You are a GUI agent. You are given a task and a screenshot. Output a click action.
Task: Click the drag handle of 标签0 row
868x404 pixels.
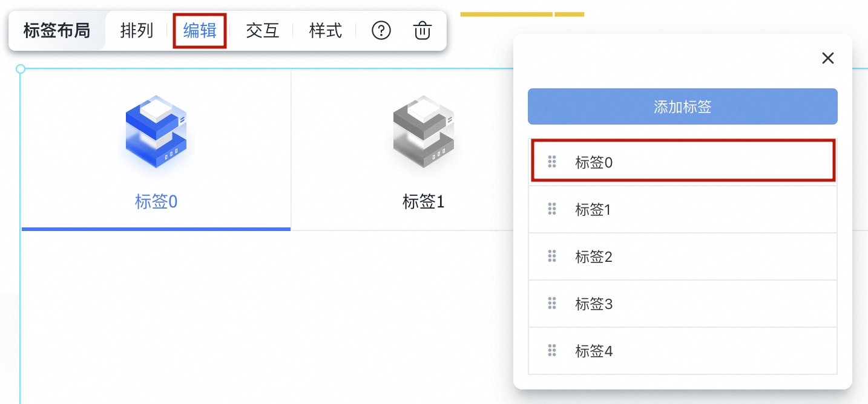click(x=552, y=161)
